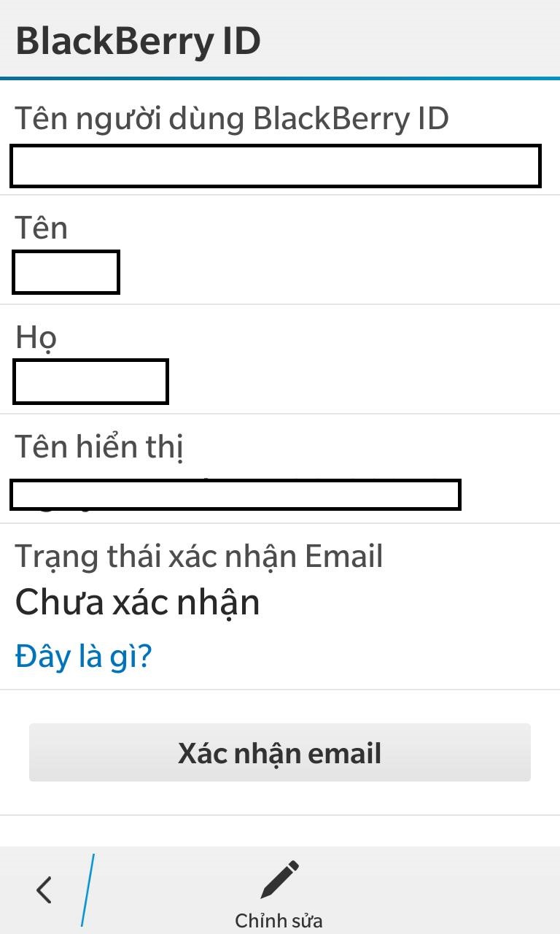Select the Họ field label
560x934 pixels.
pos(36,339)
